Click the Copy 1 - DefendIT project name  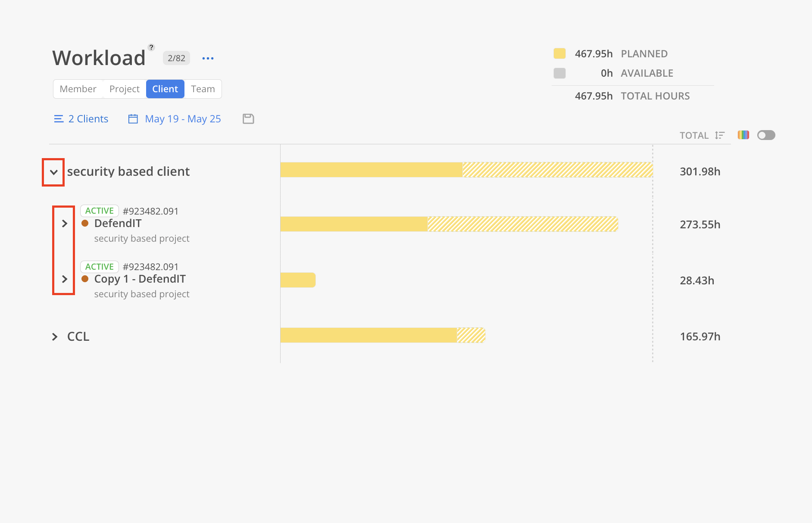point(140,279)
